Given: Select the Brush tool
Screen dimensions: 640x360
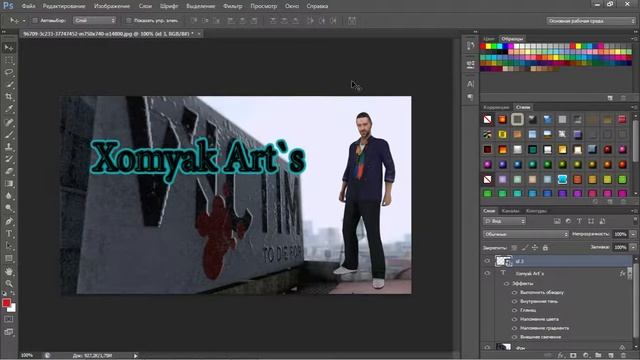Looking at the screenshot, I should (9, 134).
